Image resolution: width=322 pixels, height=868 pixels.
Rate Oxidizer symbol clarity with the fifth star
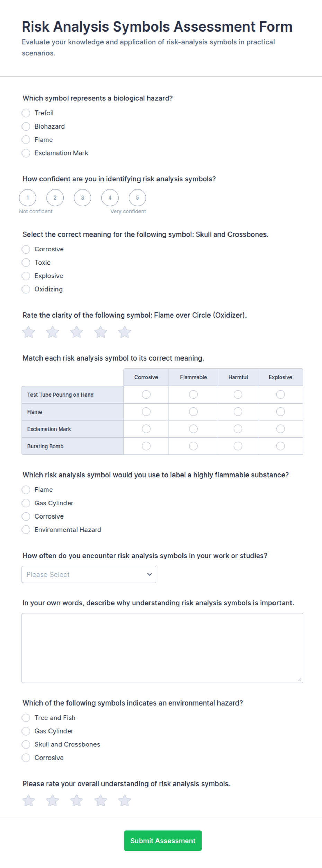pyautogui.click(x=125, y=332)
